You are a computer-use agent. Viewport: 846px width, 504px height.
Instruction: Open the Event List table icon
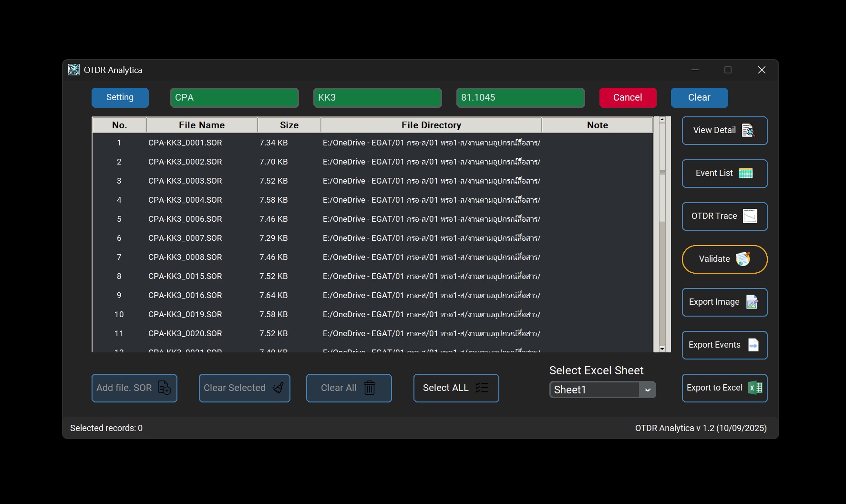[x=745, y=173]
